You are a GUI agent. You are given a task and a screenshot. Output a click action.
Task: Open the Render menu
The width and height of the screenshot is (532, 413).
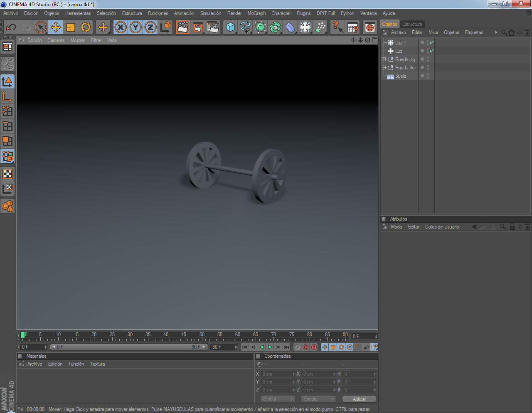[x=234, y=13]
